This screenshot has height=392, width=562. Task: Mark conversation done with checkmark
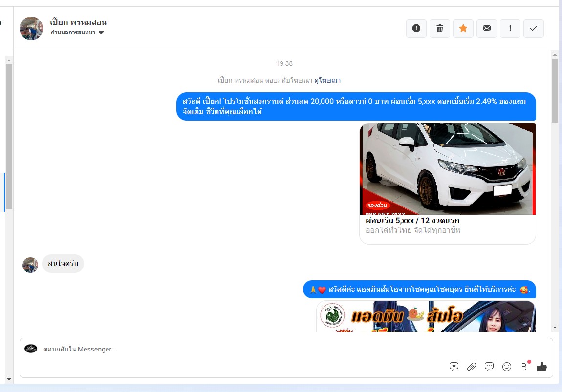click(534, 28)
